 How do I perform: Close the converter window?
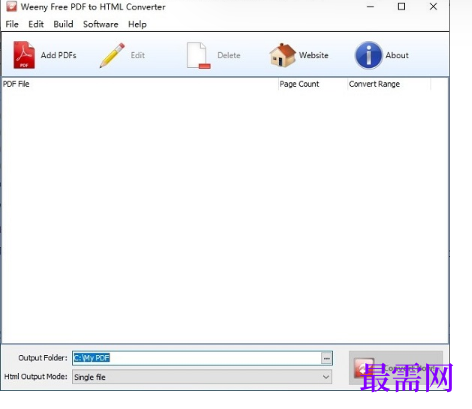pos(433,7)
